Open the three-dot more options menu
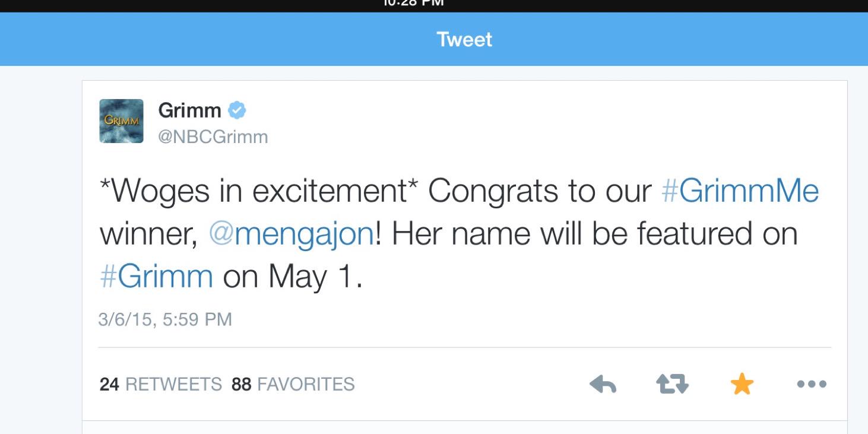 (812, 385)
